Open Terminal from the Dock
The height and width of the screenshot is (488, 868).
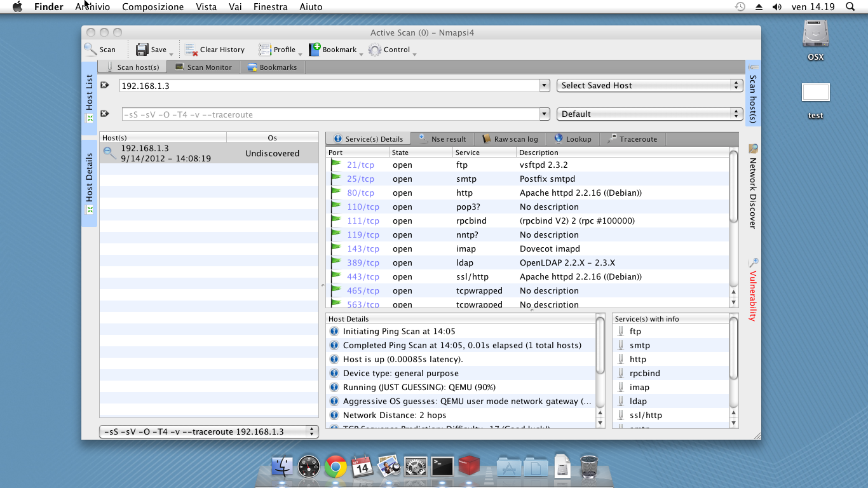click(x=442, y=467)
